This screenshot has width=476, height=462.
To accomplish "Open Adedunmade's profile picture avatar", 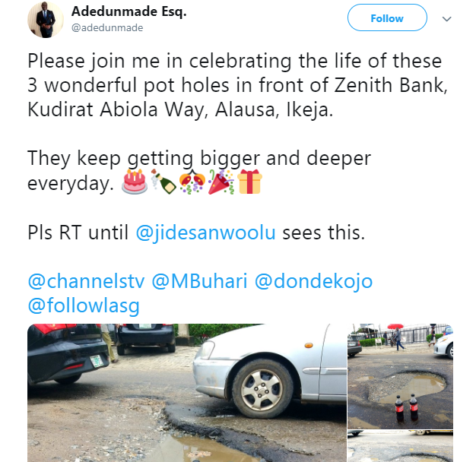I will coord(43,19).
